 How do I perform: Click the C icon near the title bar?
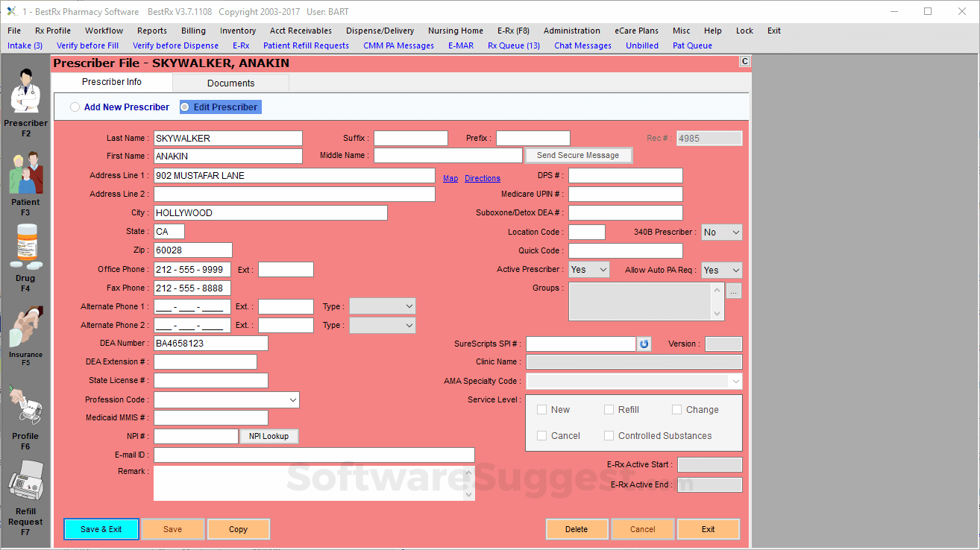tap(744, 62)
